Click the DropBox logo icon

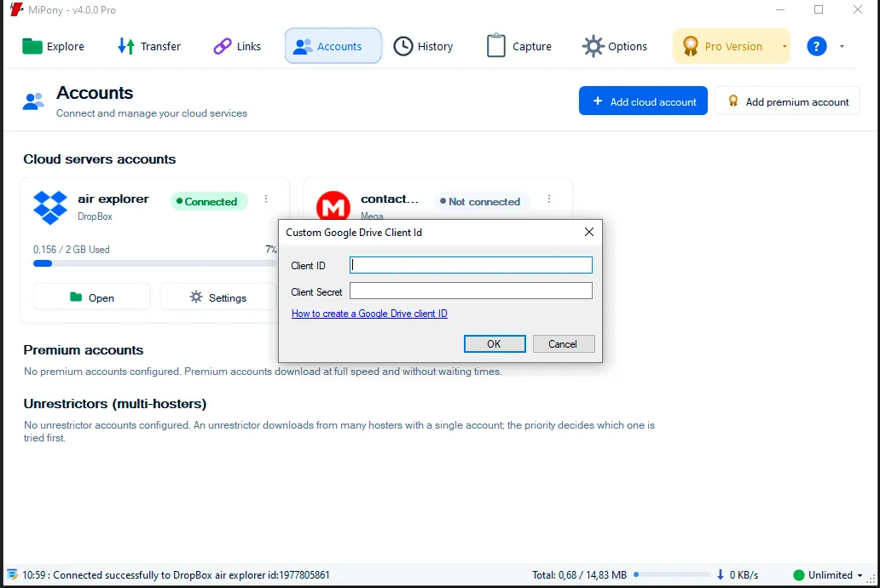pyautogui.click(x=50, y=207)
